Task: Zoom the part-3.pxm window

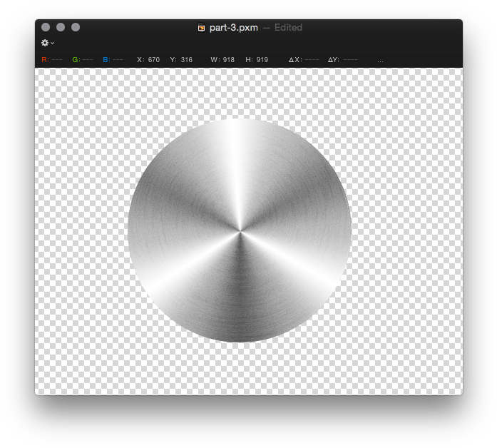Action: click(x=76, y=27)
